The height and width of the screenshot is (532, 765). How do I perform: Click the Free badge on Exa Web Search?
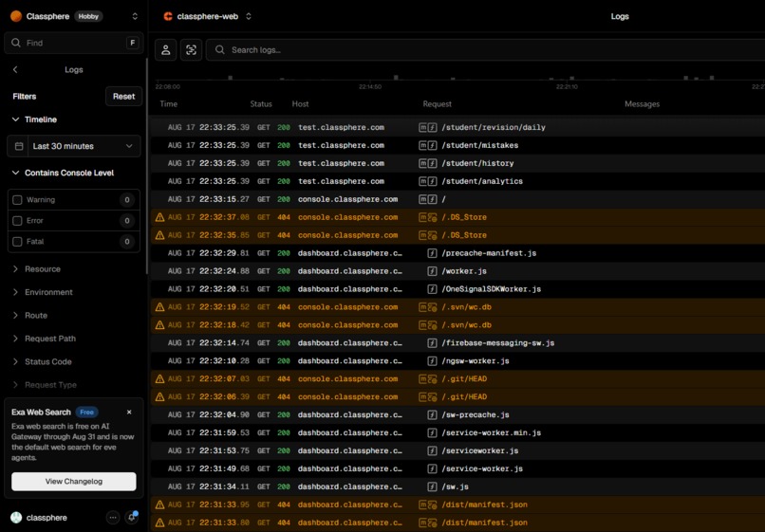[86, 413]
